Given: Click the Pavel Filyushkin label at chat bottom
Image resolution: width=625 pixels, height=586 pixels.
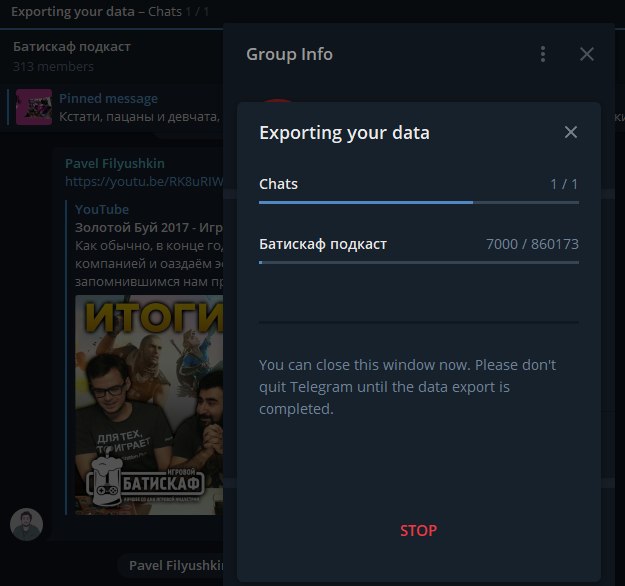Looking at the screenshot, I should pos(176,565).
